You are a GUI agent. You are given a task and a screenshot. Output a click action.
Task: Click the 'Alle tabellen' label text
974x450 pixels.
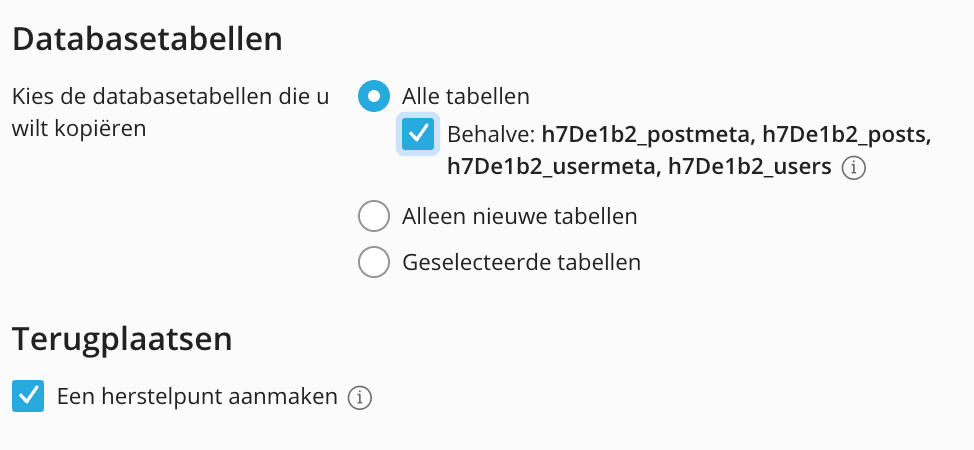coord(465,97)
